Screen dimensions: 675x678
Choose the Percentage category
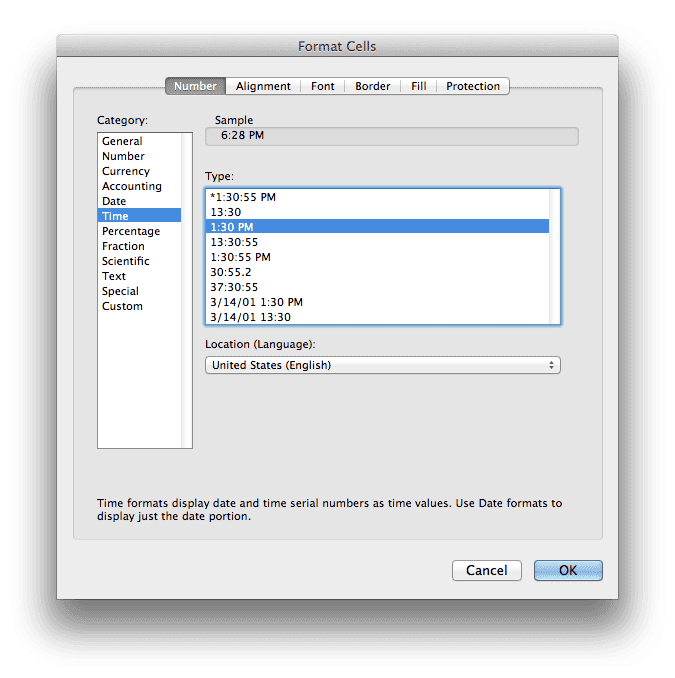[x=139, y=231]
